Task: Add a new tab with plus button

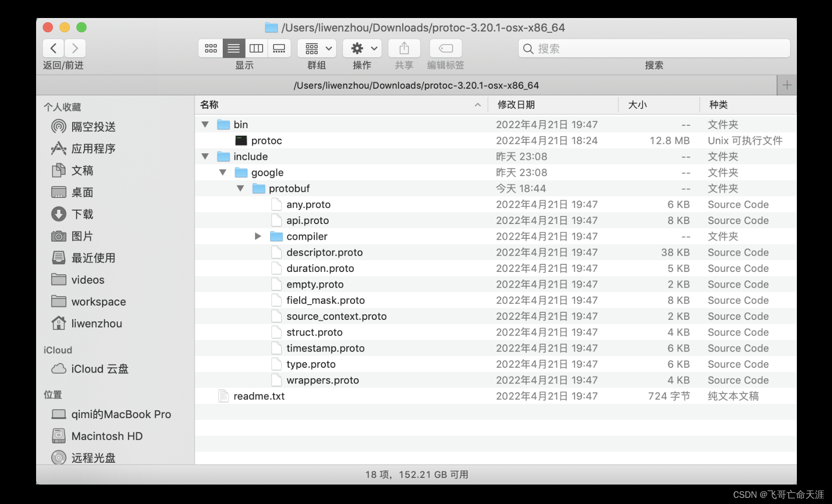Action: pyautogui.click(x=787, y=85)
